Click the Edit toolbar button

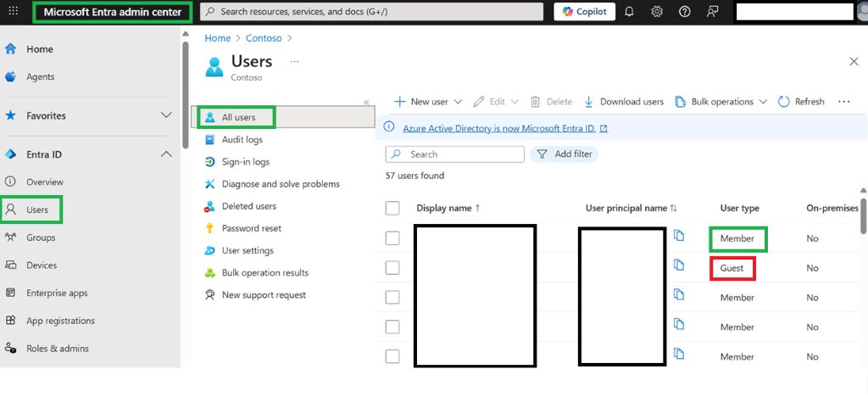[x=490, y=102]
